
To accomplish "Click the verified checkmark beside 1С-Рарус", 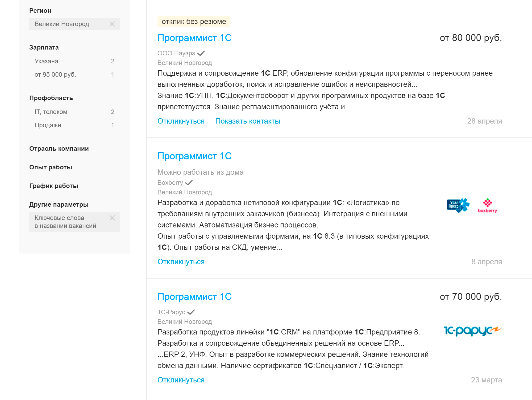I will tap(191, 312).
